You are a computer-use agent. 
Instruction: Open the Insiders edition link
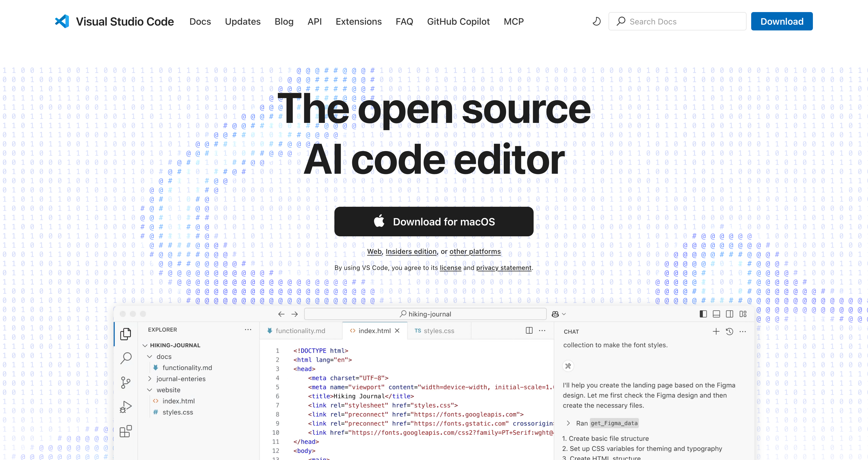coord(411,252)
